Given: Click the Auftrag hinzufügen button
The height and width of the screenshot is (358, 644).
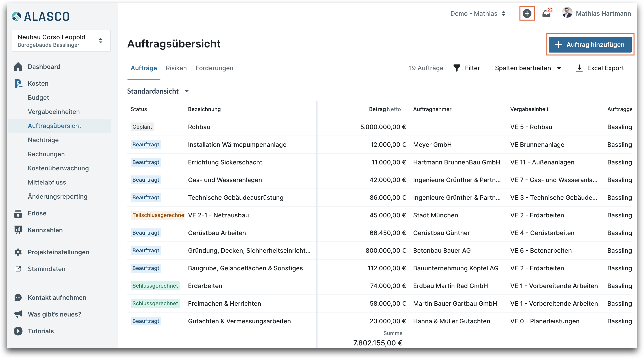Looking at the screenshot, I should click(590, 45).
